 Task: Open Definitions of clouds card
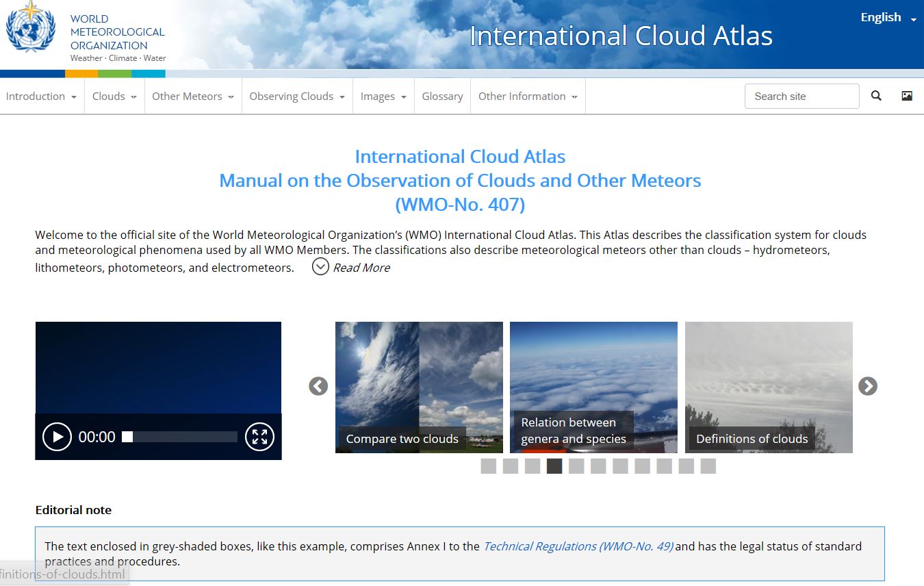click(769, 387)
